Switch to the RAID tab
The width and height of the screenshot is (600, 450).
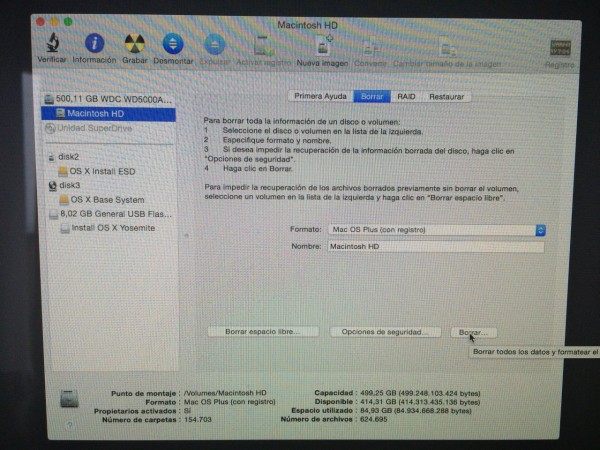pyautogui.click(x=406, y=96)
